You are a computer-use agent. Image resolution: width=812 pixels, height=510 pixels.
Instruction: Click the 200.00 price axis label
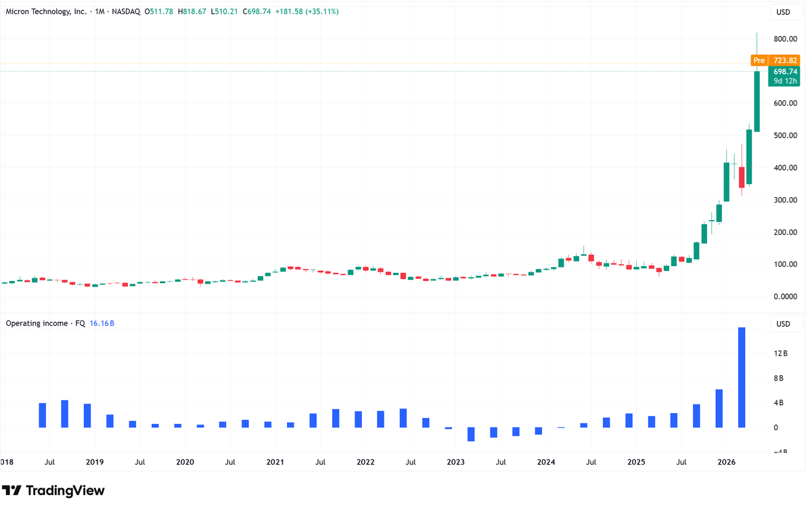pyautogui.click(x=786, y=232)
